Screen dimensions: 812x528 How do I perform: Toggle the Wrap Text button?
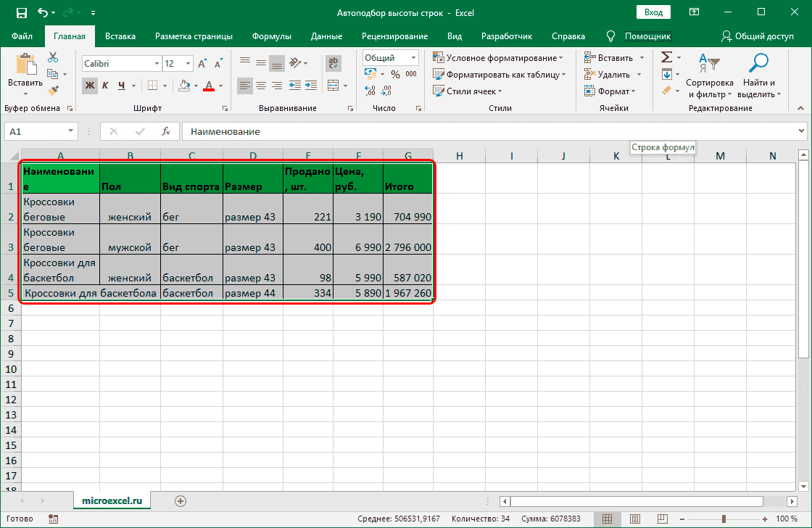tap(333, 63)
